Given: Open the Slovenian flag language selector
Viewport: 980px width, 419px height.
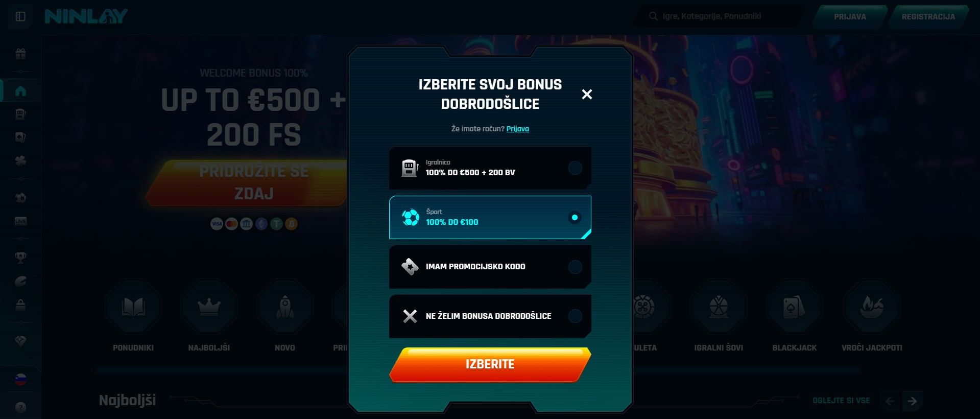Looking at the screenshot, I should pos(20,379).
